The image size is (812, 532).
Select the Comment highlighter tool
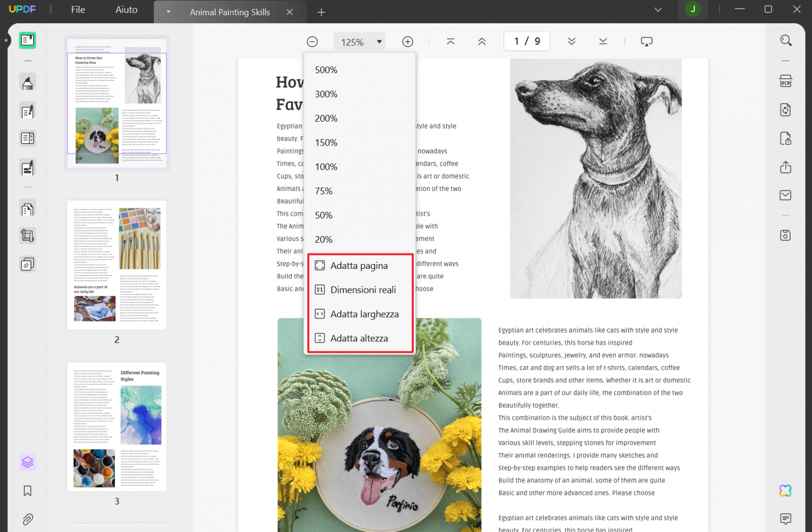click(27, 82)
